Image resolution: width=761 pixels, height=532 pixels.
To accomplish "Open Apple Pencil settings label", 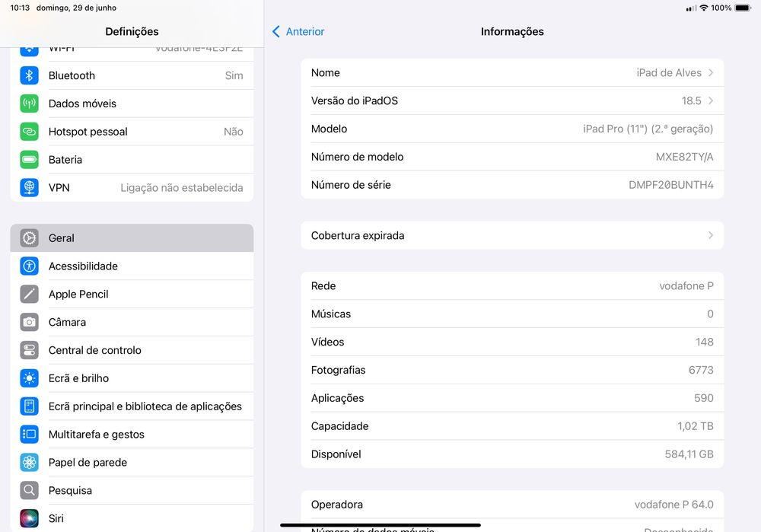I will coord(78,294).
